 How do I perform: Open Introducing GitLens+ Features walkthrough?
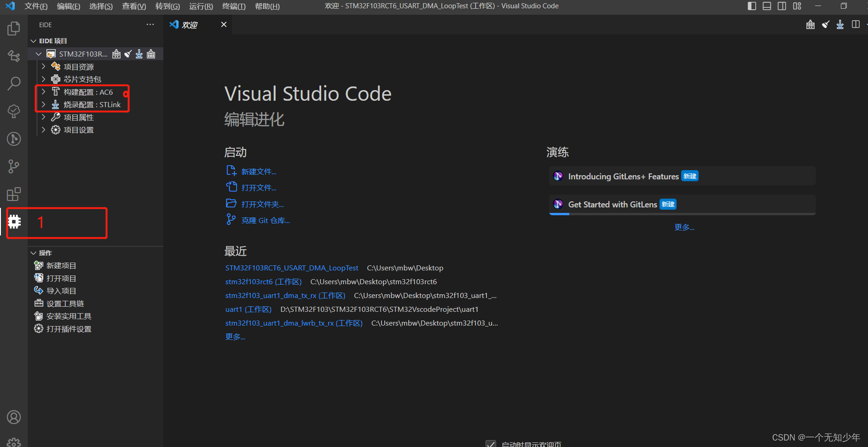point(683,176)
